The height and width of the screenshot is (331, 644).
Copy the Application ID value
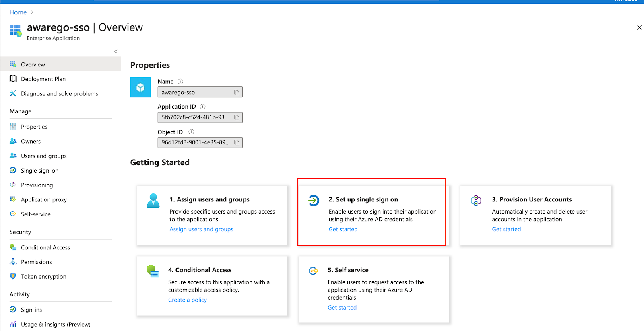point(237,117)
